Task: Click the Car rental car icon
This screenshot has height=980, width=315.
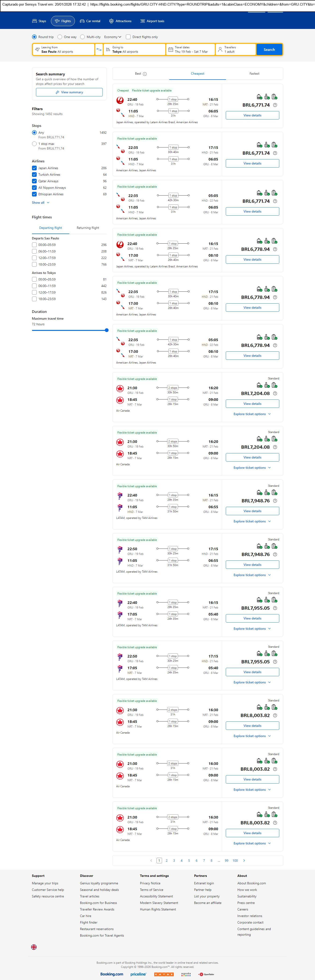Action: (82, 21)
